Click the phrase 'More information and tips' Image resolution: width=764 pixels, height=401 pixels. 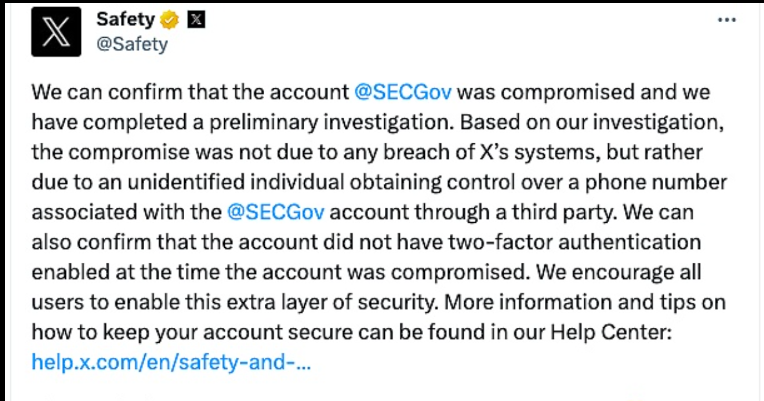pos(614,302)
